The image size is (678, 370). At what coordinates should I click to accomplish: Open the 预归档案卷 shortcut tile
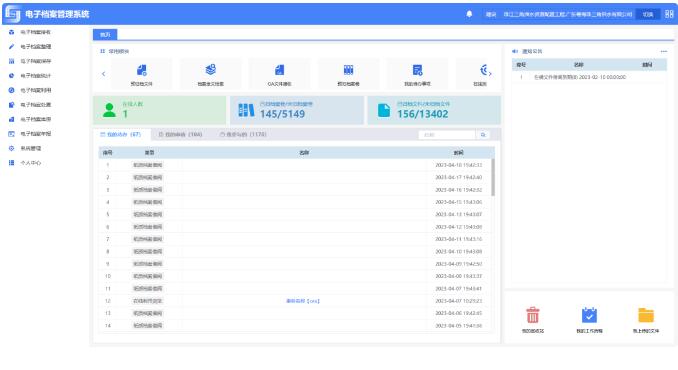pyautogui.click(x=349, y=74)
